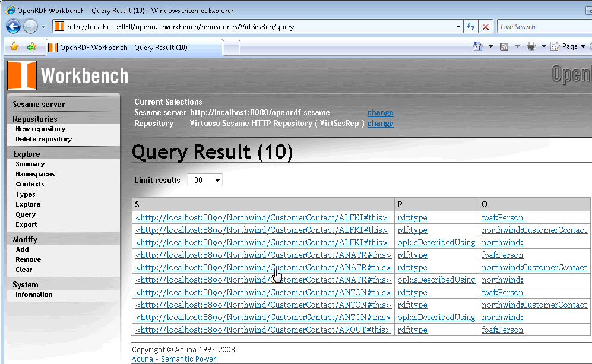Image resolution: width=592 pixels, height=364 pixels.
Task: Click the Refresh page icon
Action: (x=471, y=27)
